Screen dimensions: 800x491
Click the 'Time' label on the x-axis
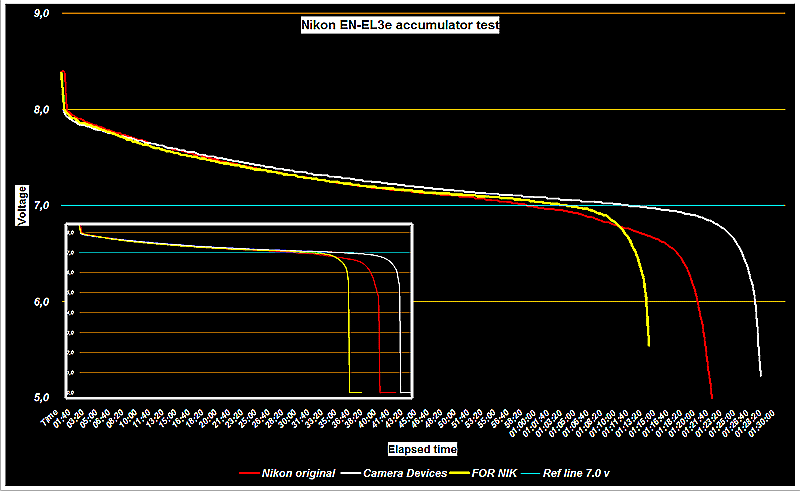[49, 418]
